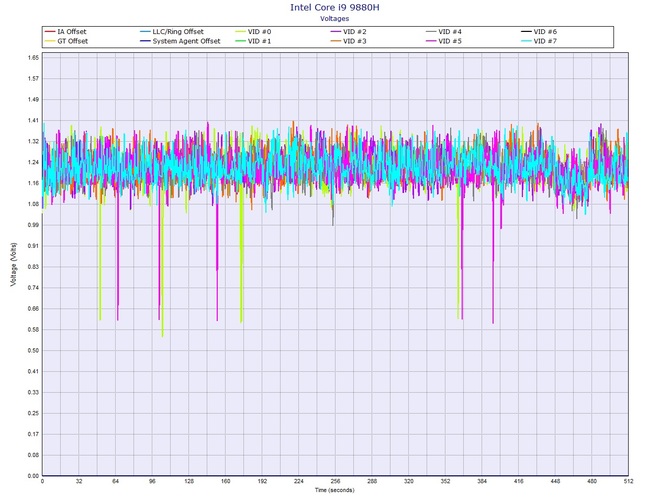Click the VID #5 legend label
This screenshot has height=502, width=670.
(x=450, y=41)
